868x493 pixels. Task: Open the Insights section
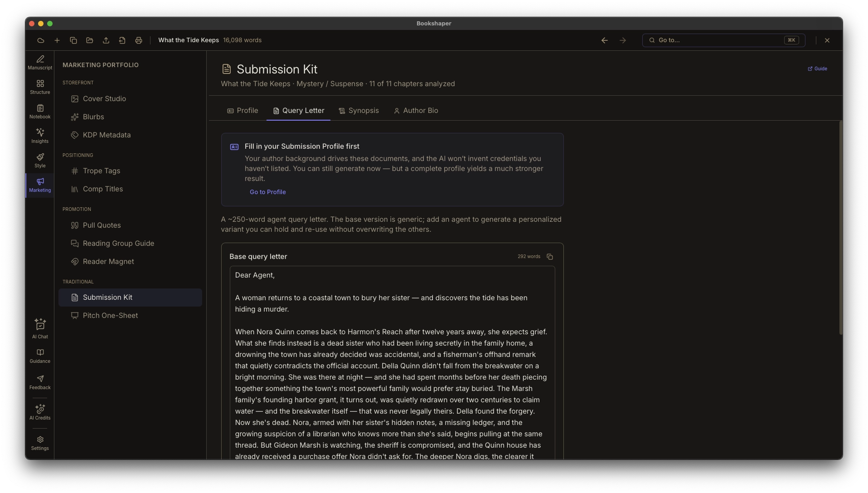40,136
